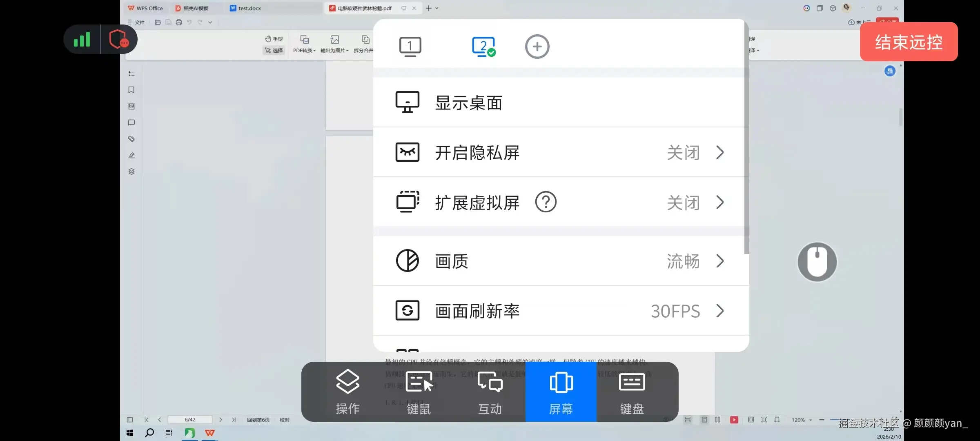Screen dimensions: 980x441
Task: Expand 画面刷新率 30FPS chevron
Action: click(x=720, y=311)
